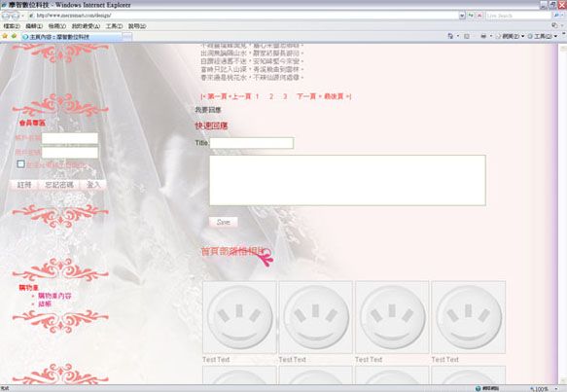567x392 pixels.
Task: Click the Stop loading red X icon
Action: tap(479, 16)
